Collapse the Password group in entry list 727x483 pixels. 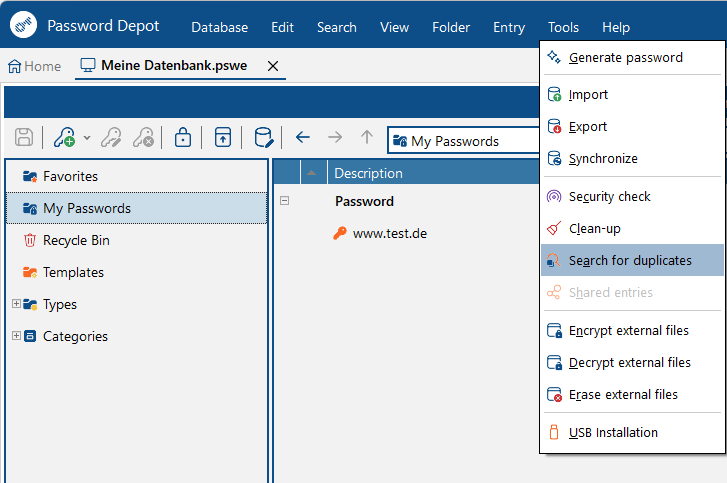coord(285,201)
